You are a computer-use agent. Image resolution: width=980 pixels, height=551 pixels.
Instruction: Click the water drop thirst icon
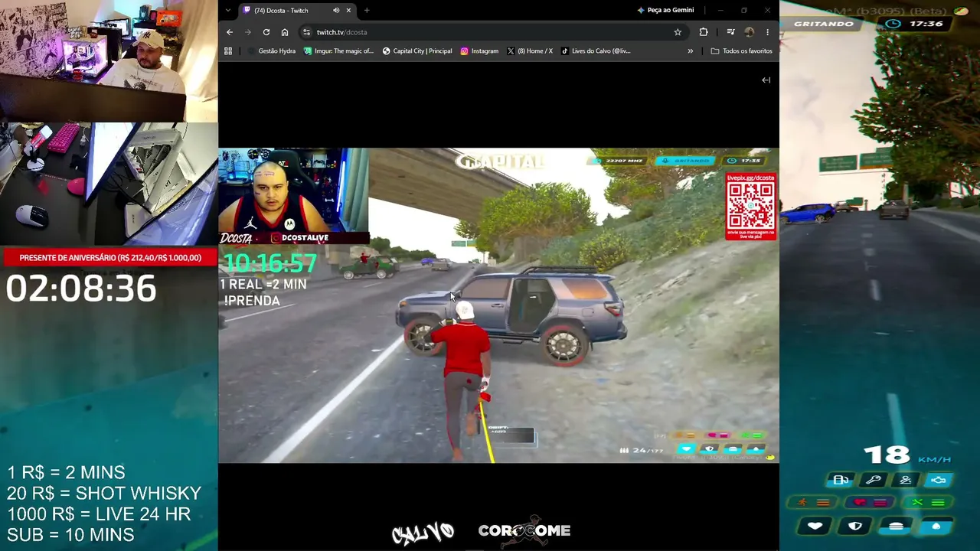936,526
